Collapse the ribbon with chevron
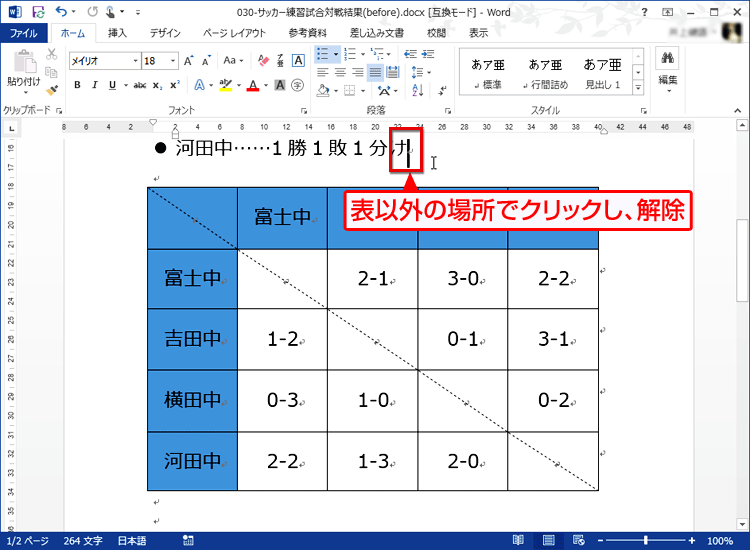Screen dimensions: 750x550 738,110
